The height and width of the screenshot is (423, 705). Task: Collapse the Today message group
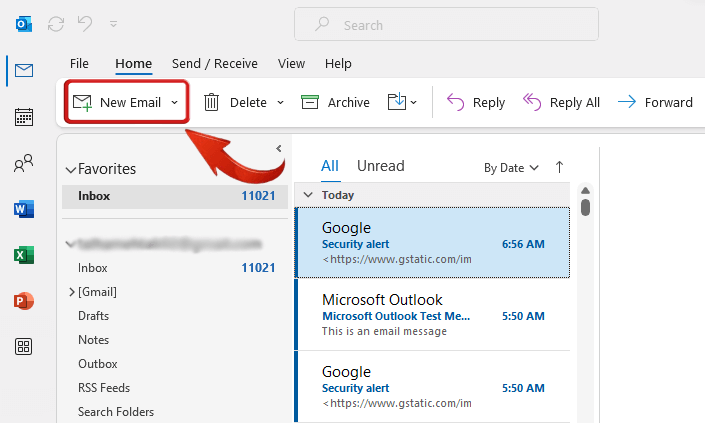point(308,195)
